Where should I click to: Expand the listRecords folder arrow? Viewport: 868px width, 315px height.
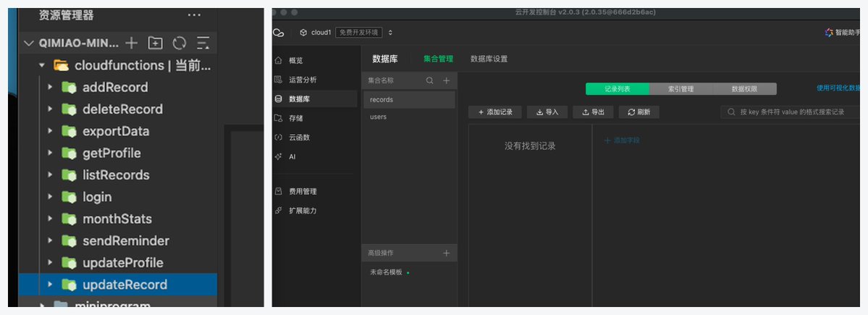click(50, 175)
